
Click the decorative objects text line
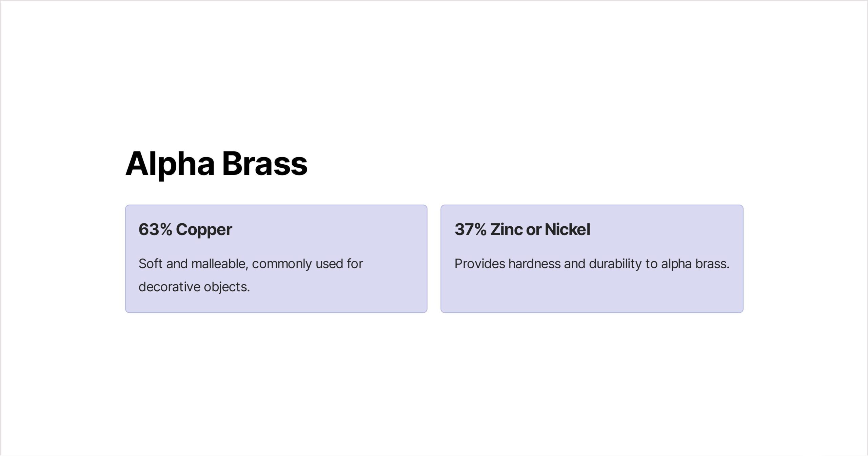pos(194,287)
